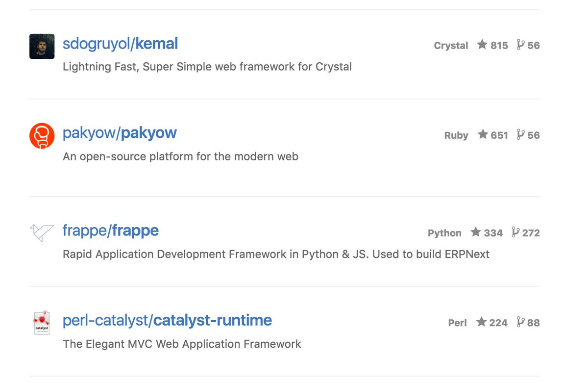Click the 272 forks count

coord(531,233)
